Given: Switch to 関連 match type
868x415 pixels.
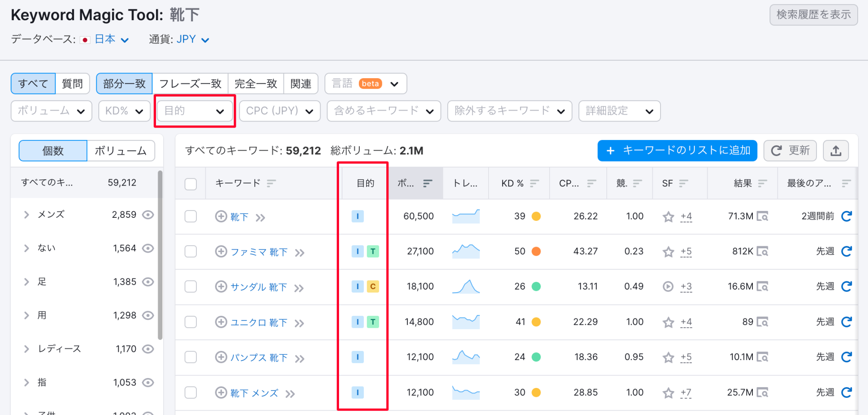Looking at the screenshot, I should coord(301,83).
